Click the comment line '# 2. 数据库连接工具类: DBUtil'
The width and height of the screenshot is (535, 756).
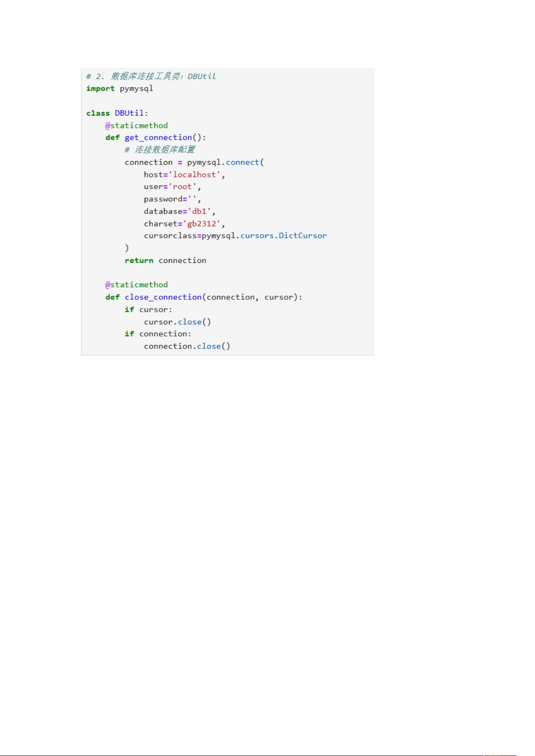151,76
